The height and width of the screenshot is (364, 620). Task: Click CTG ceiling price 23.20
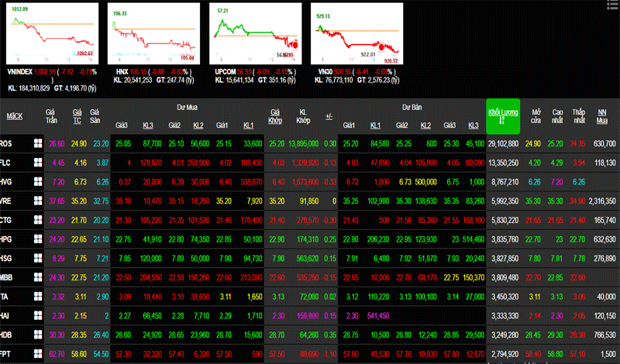57,220
